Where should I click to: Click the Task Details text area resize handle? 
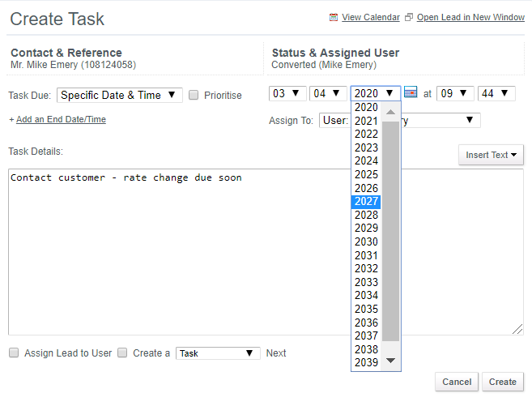click(517, 329)
